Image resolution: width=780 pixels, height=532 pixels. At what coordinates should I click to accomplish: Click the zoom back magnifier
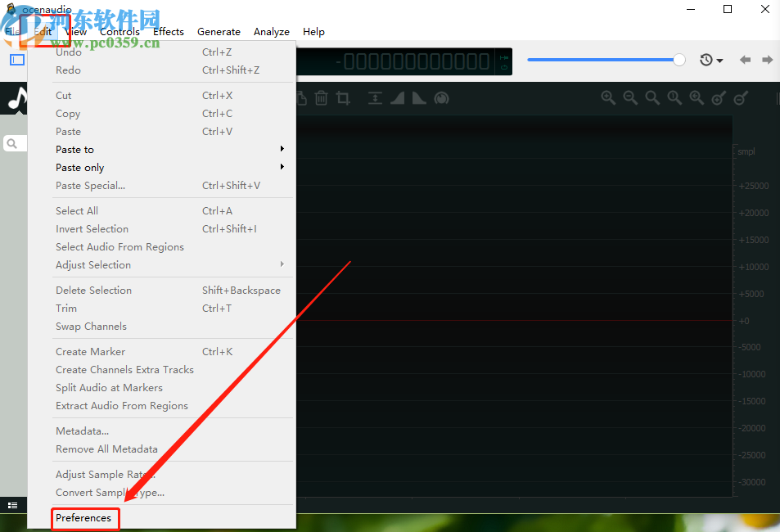tap(697, 97)
